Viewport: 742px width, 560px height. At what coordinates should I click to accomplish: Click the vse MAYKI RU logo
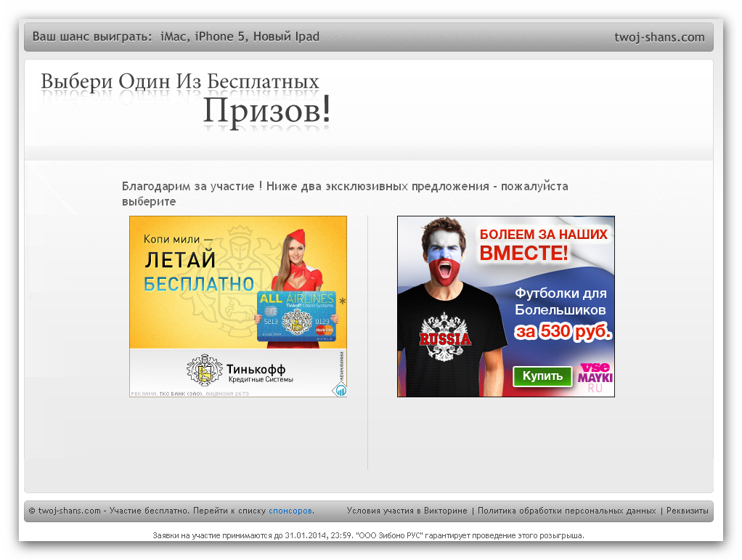(x=595, y=378)
